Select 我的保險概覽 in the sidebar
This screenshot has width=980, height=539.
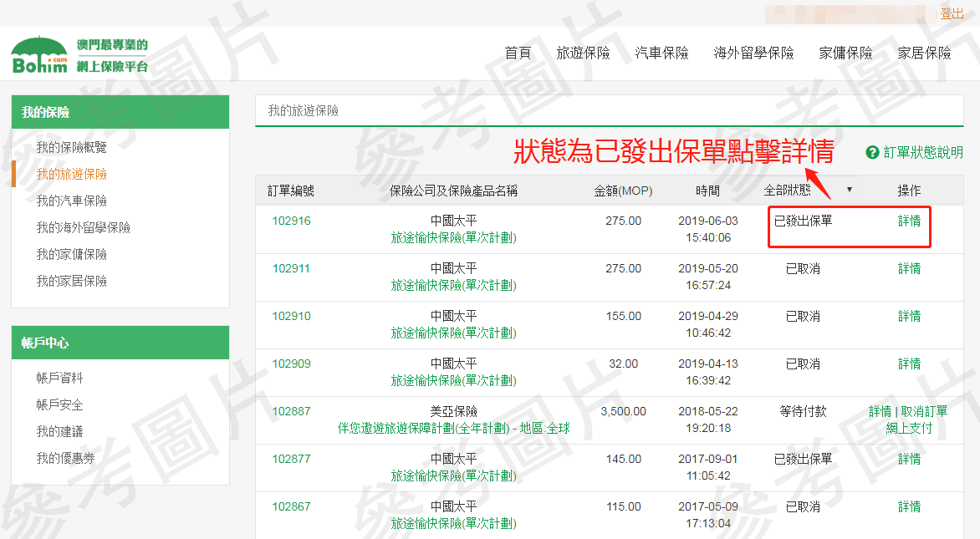pyautogui.click(x=71, y=147)
